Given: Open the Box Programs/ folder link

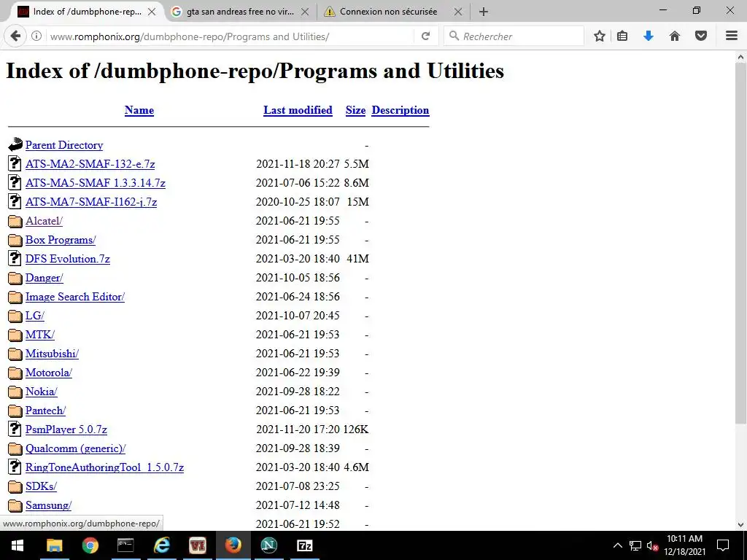Looking at the screenshot, I should (61, 239).
